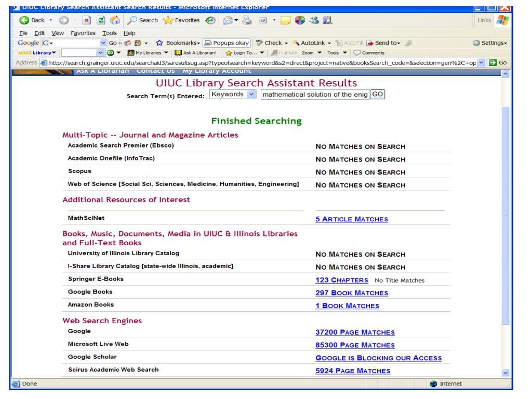The image size is (532, 399).
Task: Click the green GO icon in UIUC toolbar
Action: pyautogui.click(x=111, y=52)
